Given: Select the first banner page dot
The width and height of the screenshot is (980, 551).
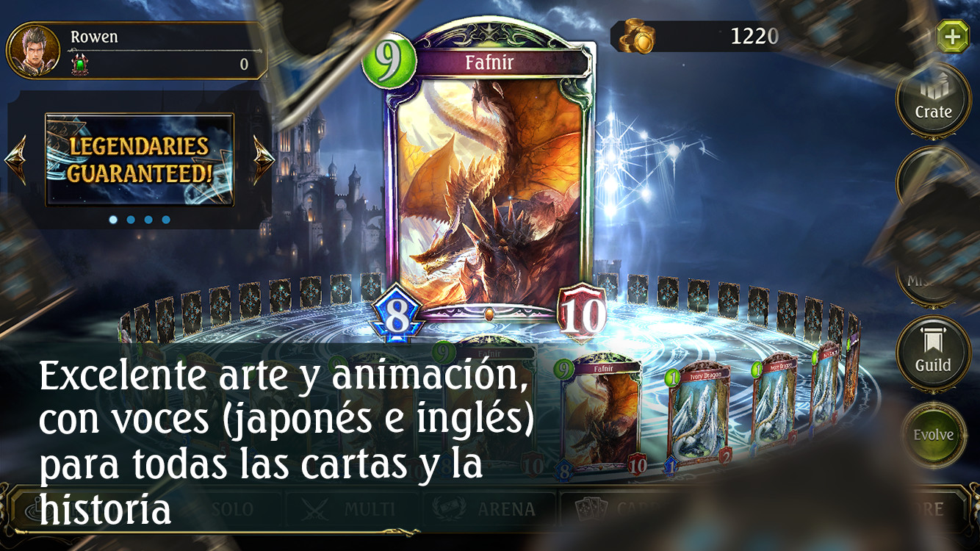Looking at the screenshot, I should 113,219.
